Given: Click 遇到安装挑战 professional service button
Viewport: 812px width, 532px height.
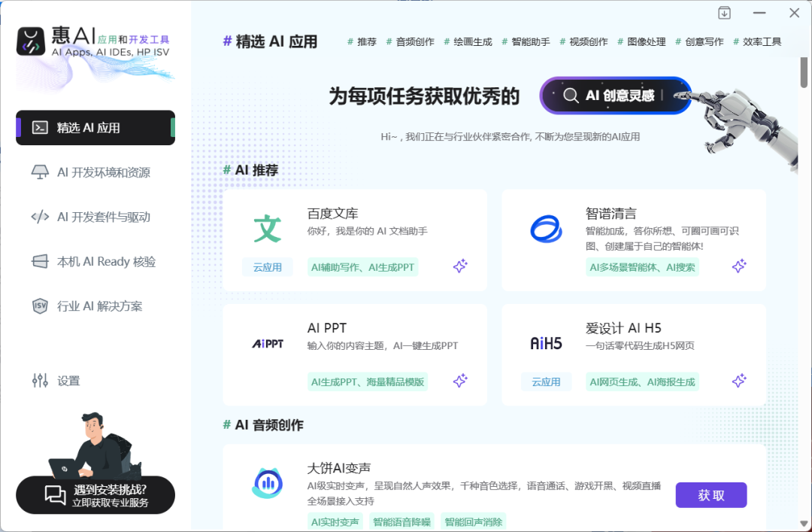Looking at the screenshot, I should (95, 495).
